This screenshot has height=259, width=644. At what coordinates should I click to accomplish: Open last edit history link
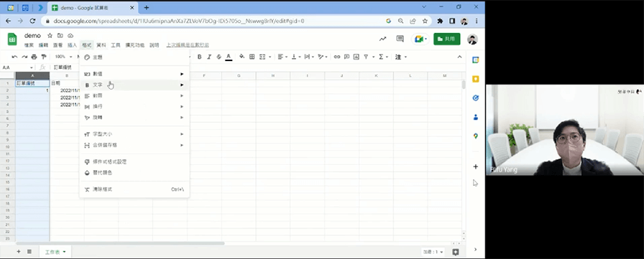(188, 45)
